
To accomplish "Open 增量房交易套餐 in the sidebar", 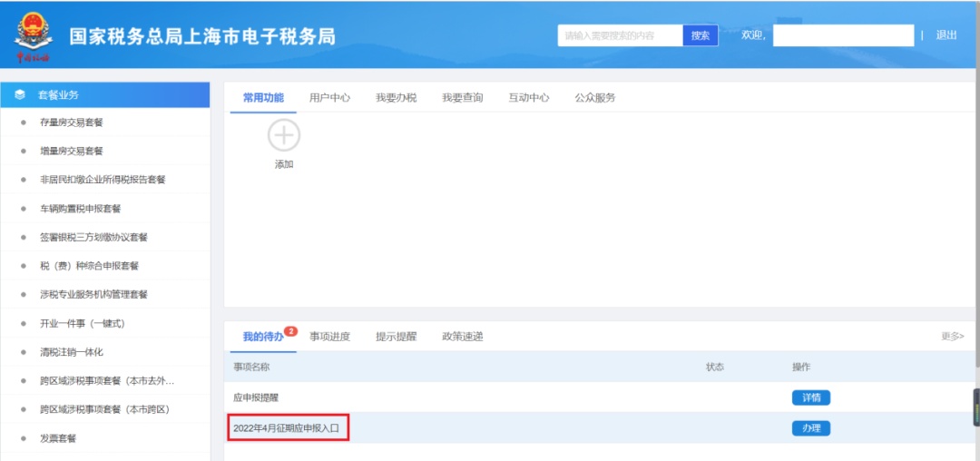I will [72, 152].
